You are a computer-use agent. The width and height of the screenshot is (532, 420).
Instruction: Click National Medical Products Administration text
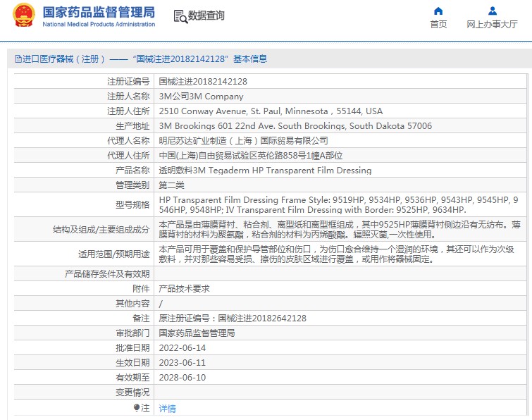[x=99, y=25]
